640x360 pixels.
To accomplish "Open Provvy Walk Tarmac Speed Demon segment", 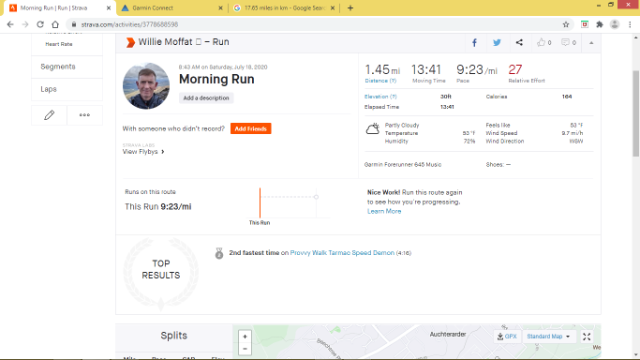I will click(342, 253).
